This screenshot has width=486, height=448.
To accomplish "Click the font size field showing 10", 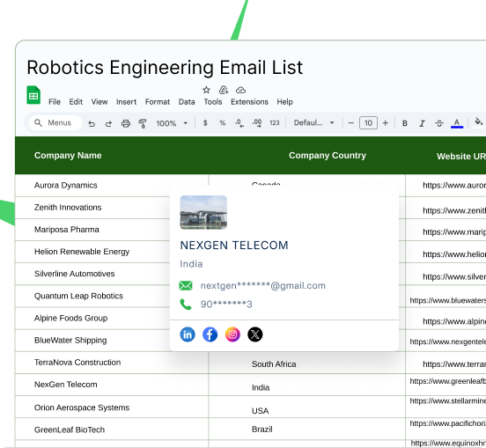I will coord(368,123).
